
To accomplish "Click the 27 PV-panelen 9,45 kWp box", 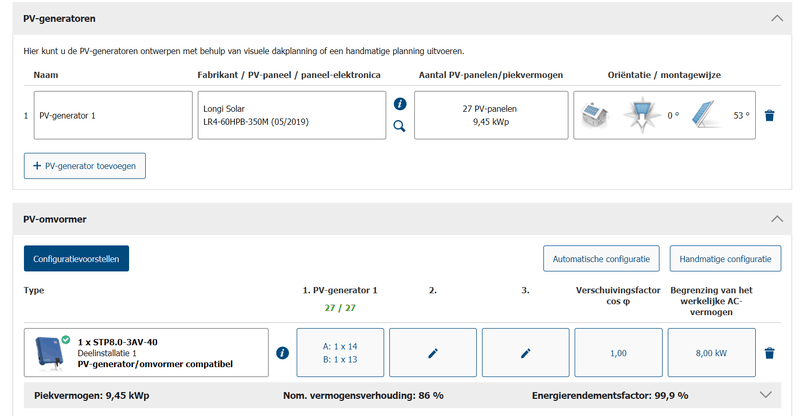I will pos(491,115).
